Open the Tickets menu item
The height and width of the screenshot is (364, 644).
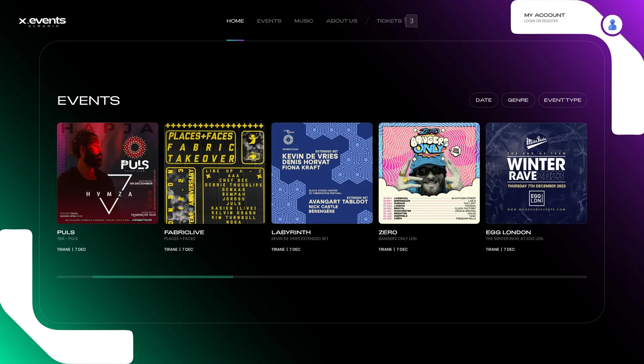coord(389,21)
